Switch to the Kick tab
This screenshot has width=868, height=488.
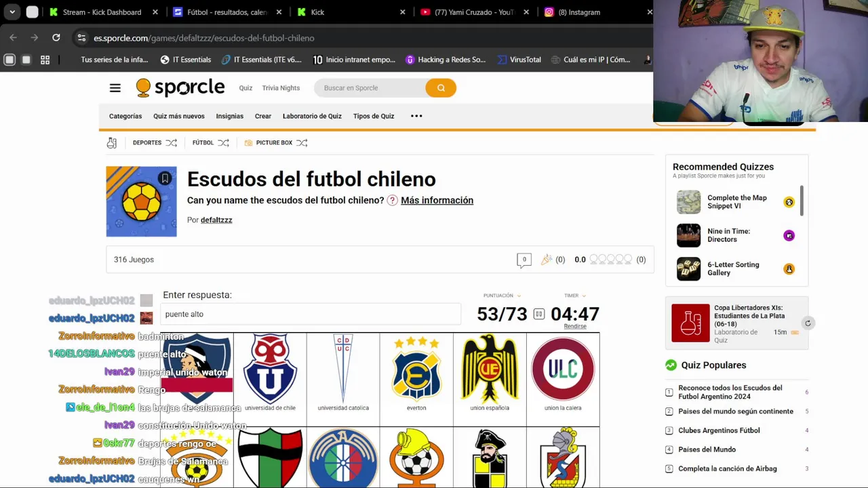[349, 12]
